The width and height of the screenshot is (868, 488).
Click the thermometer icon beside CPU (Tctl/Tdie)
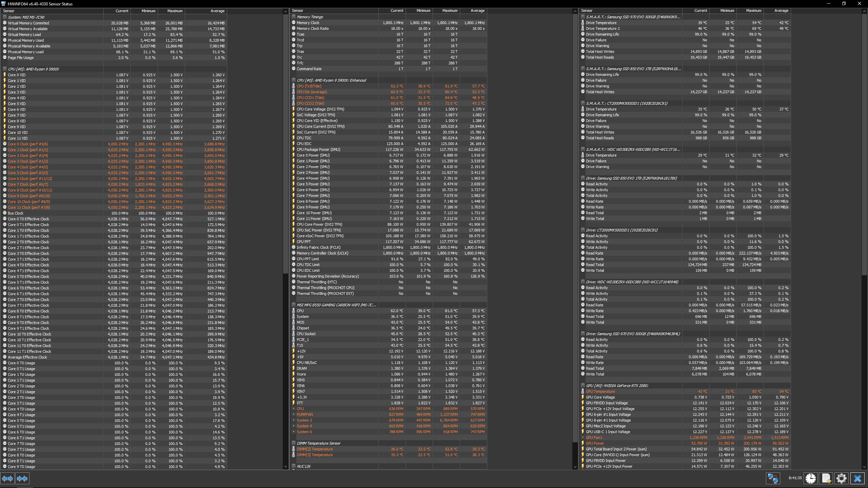click(294, 86)
